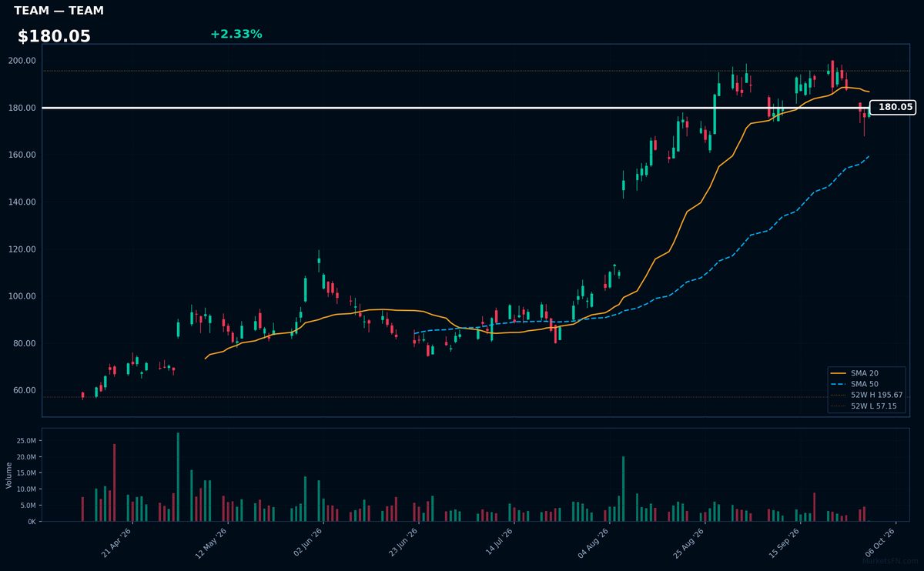Click the 25 Aug '26 date label
Viewport: 924px width, 571px height.
pos(689,543)
